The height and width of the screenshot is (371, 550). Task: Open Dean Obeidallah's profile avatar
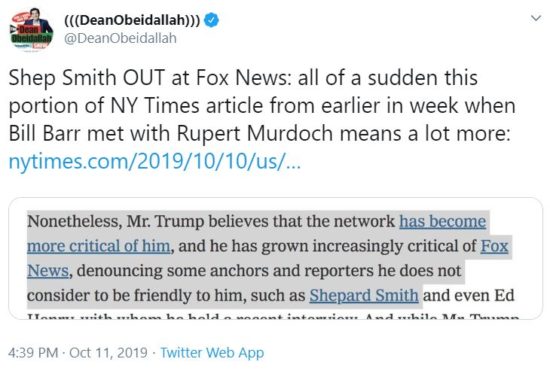[x=32, y=30]
